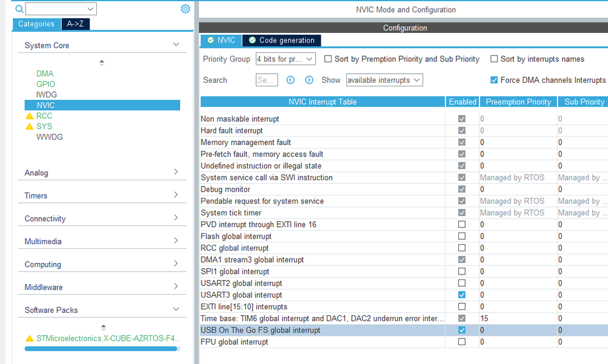Open STMicroelectronics.X-CUBE-AZRTOS-F4 software pack
The image size is (608, 364).
pos(108,338)
